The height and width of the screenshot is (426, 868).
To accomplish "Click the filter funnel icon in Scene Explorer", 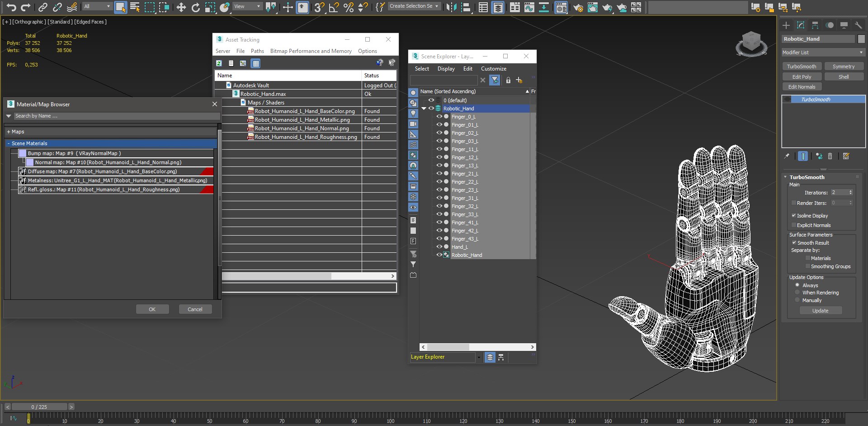I will (495, 80).
